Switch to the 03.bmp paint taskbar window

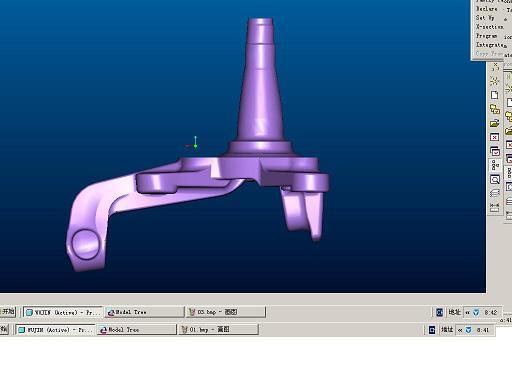pos(226,312)
